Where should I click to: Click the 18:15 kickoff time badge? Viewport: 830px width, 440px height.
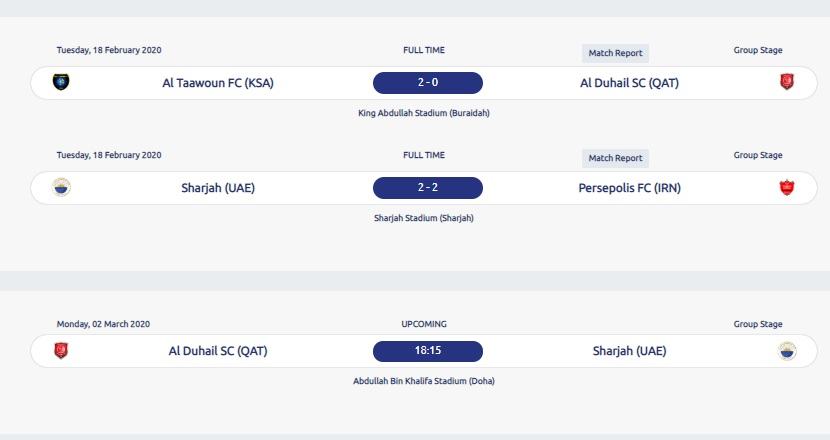428,351
